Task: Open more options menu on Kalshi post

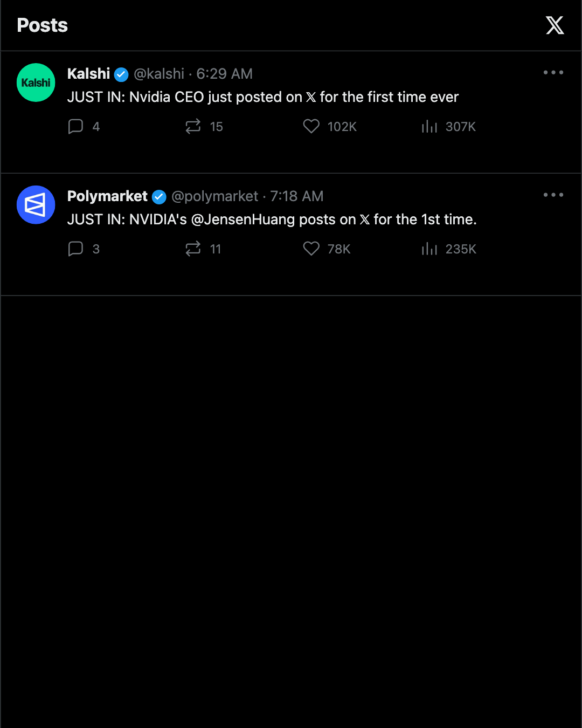Action: pos(553,72)
